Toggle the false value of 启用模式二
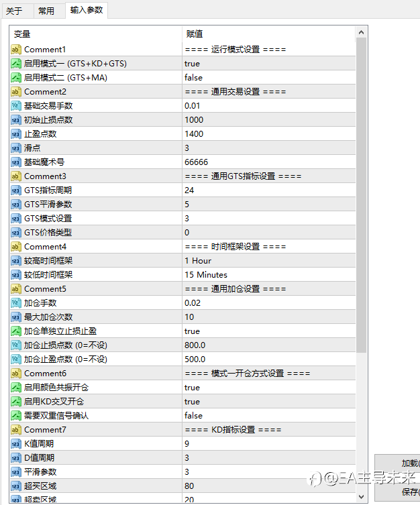420x505 pixels. [x=269, y=78]
